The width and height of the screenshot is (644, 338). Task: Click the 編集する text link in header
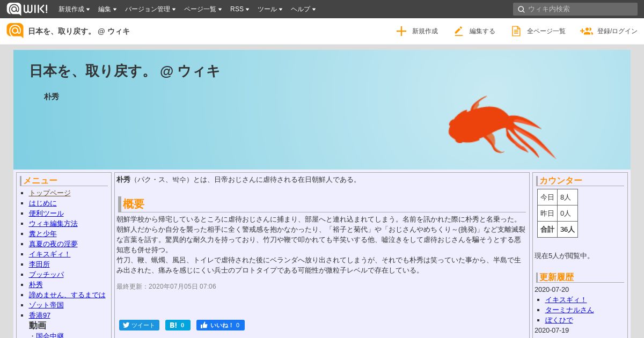click(x=482, y=31)
